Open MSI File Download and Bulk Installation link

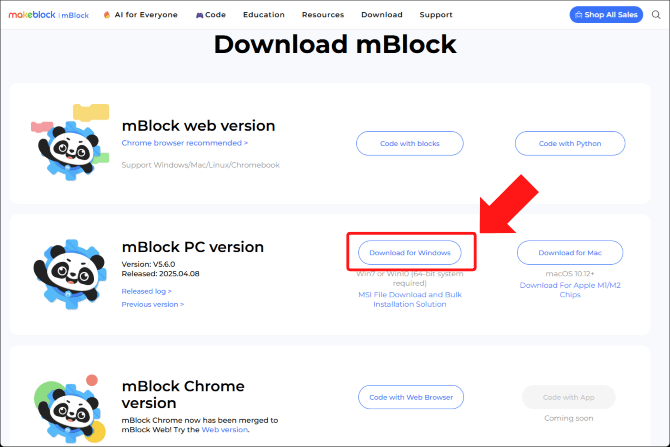410,299
